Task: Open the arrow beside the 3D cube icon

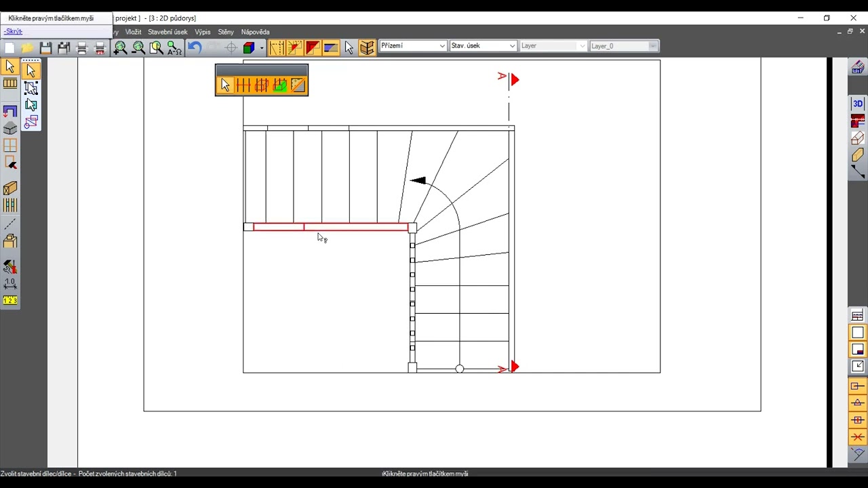Action: pos(262,47)
